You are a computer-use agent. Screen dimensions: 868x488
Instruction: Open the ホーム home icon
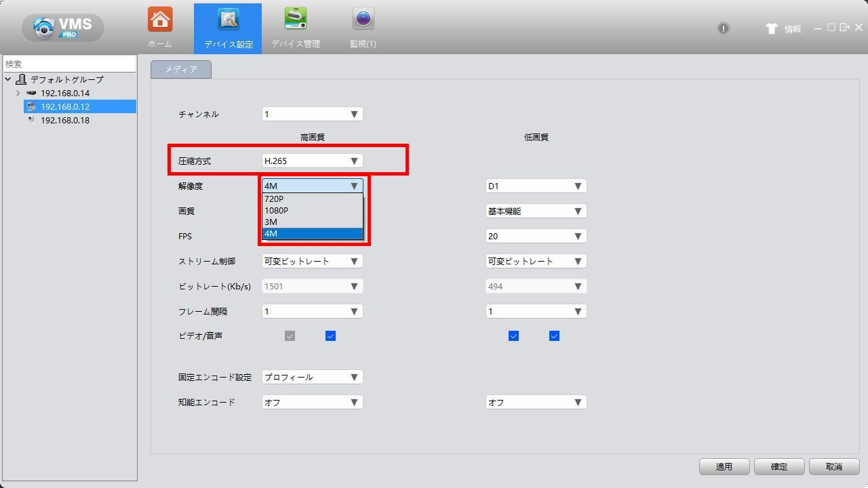[x=160, y=20]
